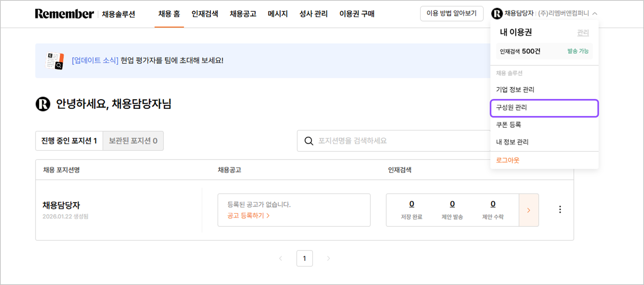This screenshot has width=644, height=285.
Task: Click page number 1 button
Action: (x=304, y=258)
